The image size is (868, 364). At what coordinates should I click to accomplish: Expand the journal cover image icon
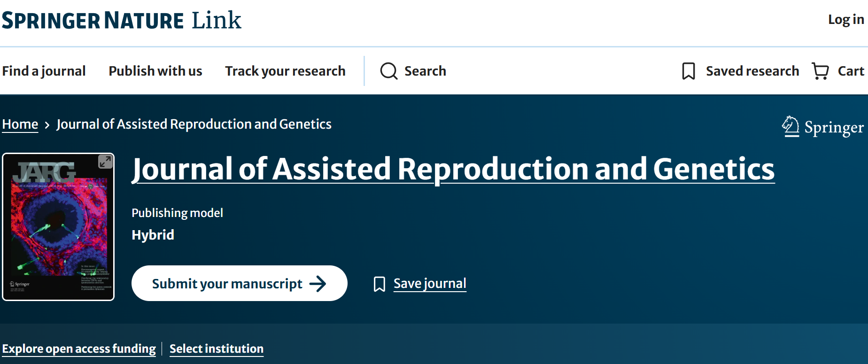pyautogui.click(x=105, y=162)
